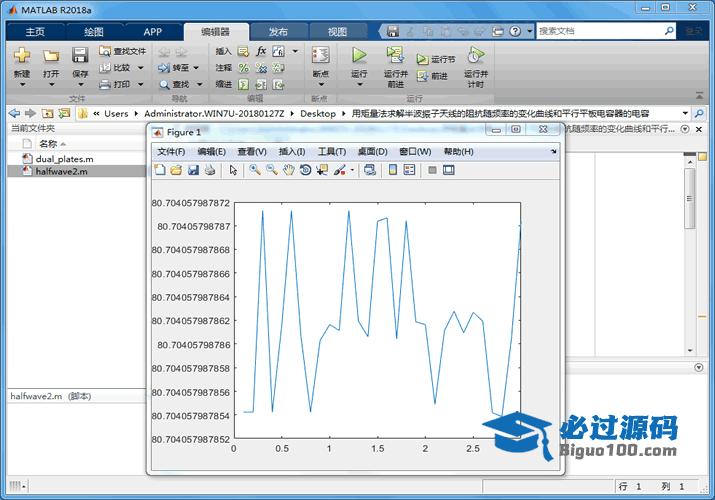Click the Breakpoints (断点) icon
The height and width of the screenshot is (500, 715).
(x=320, y=58)
